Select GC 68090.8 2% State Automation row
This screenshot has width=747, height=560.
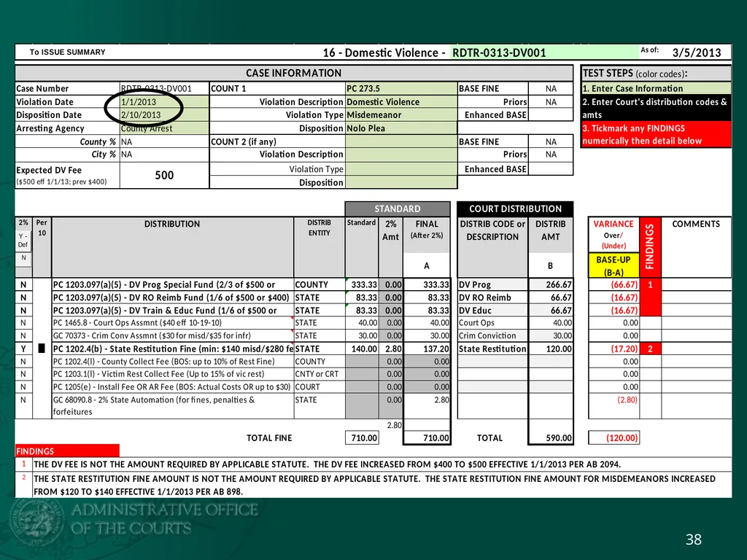pos(172,406)
